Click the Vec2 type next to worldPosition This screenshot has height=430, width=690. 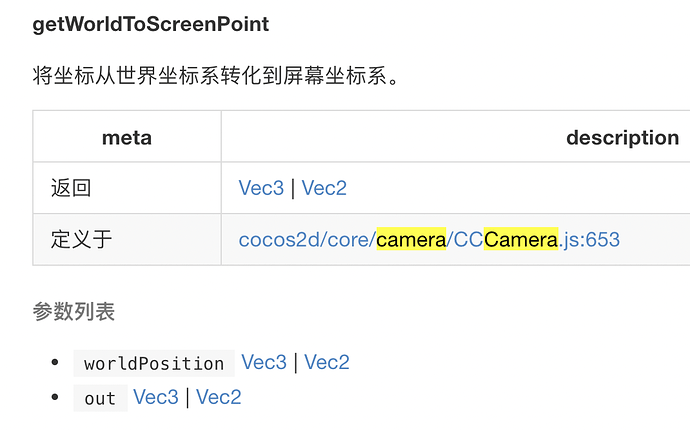[x=327, y=362]
